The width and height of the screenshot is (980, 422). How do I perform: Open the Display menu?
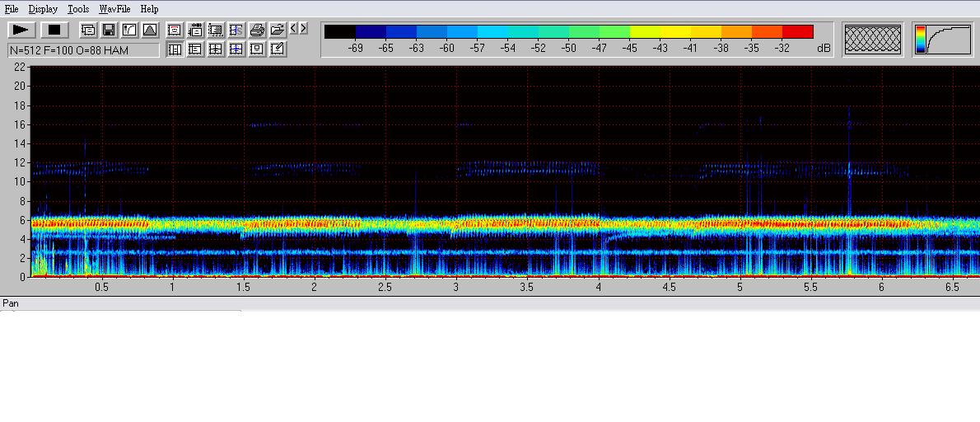point(43,9)
